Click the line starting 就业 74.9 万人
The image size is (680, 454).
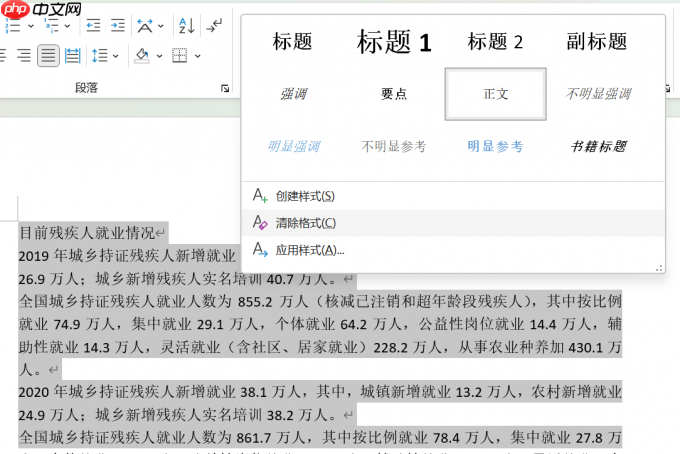click(320, 324)
